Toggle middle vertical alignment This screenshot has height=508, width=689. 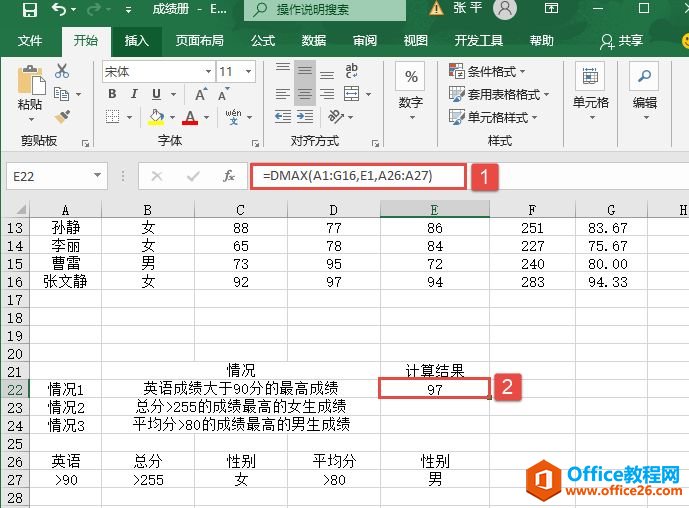tap(305, 71)
